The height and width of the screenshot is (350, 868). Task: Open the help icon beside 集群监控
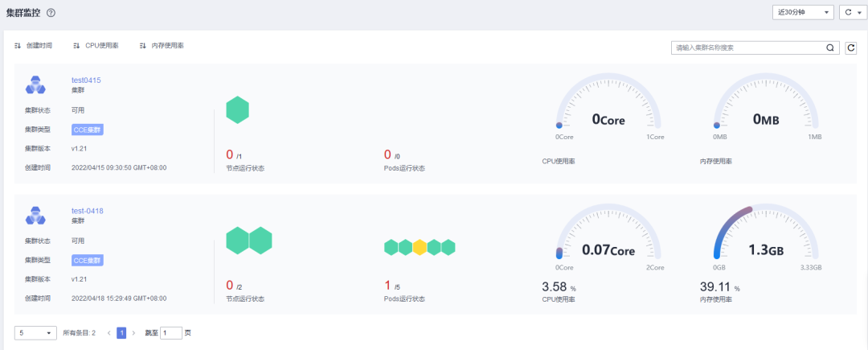pos(51,13)
